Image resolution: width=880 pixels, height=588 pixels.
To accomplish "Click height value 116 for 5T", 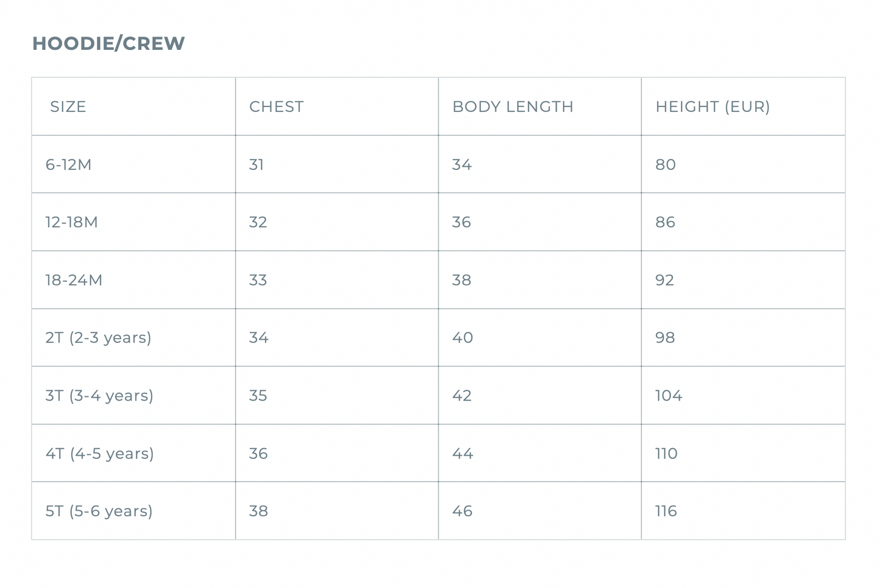I will pos(666,511).
